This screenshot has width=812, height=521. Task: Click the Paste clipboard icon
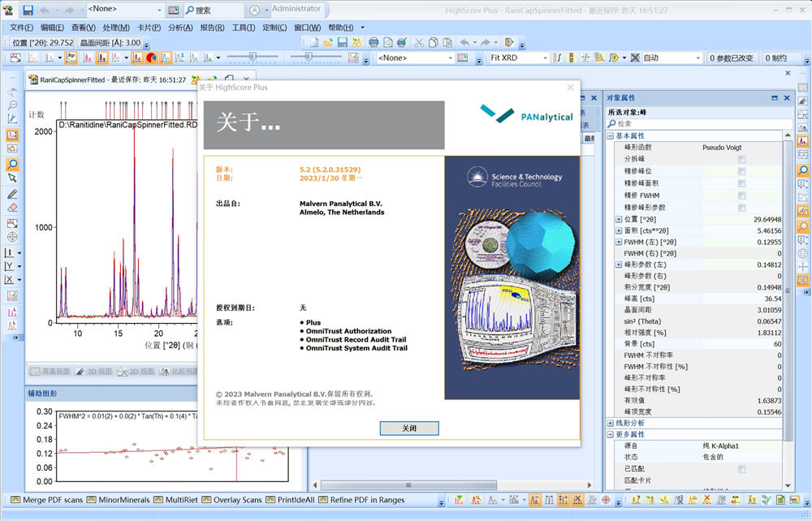[x=447, y=42]
